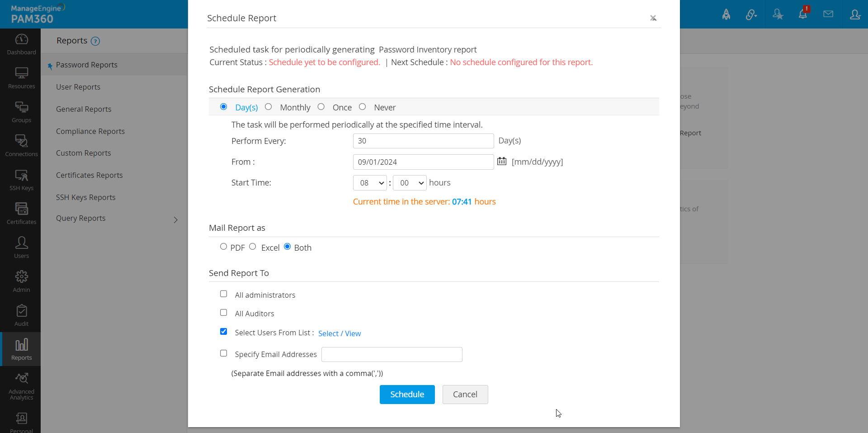
Task: Open the calendar date picker icon
Action: (x=501, y=161)
